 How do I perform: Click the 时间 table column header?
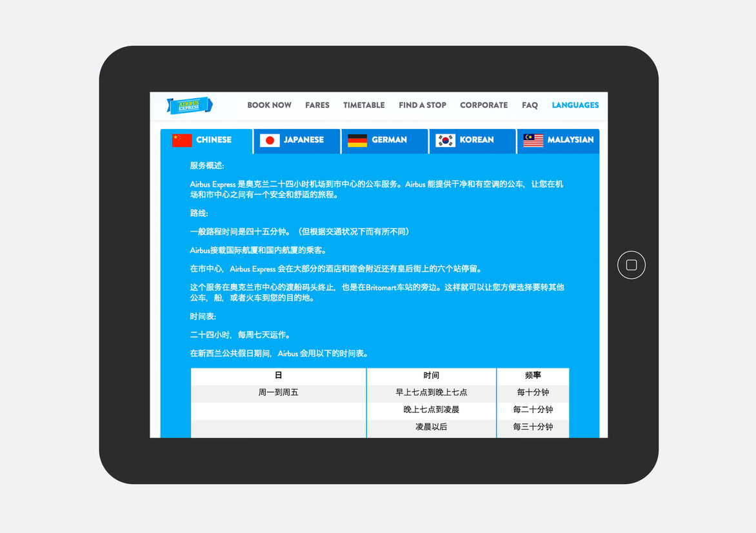(x=432, y=376)
